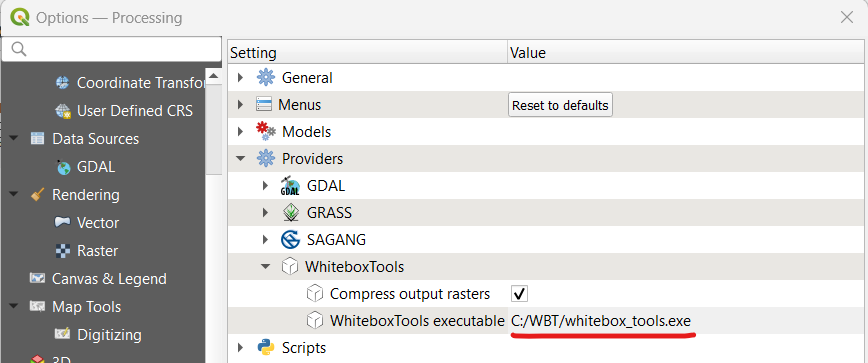Click the Coordinate Transforms globe icon
The height and width of the screenshot is (363, 868).
63,83
